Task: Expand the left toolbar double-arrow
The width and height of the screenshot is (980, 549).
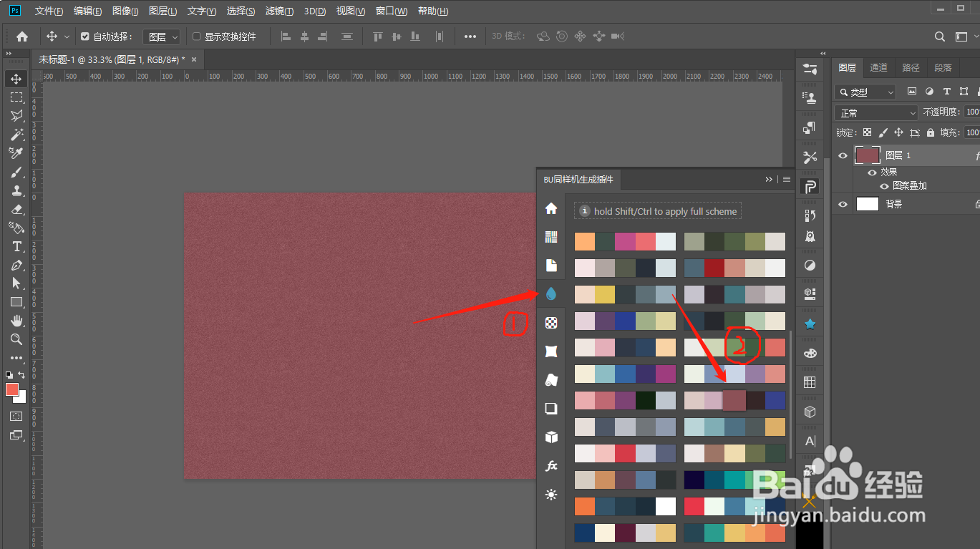Action: [9, 54]
